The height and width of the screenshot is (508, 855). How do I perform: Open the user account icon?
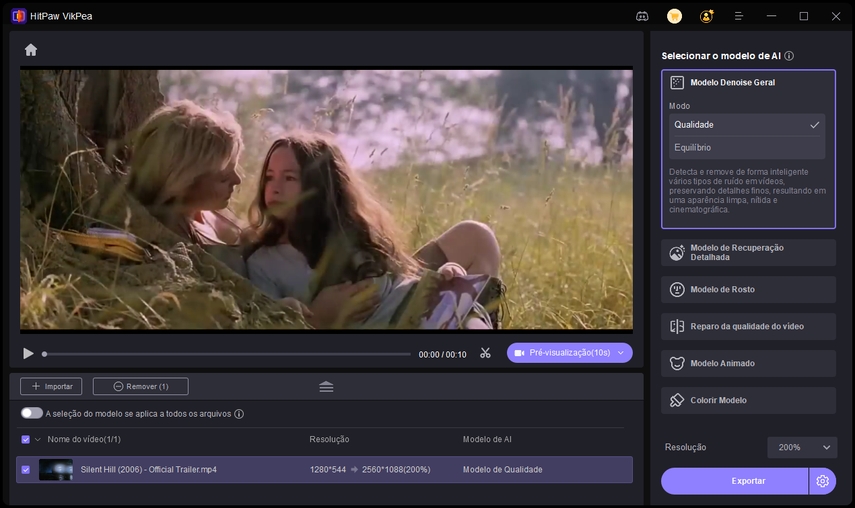pyautogui.click(x=707, y=16)
